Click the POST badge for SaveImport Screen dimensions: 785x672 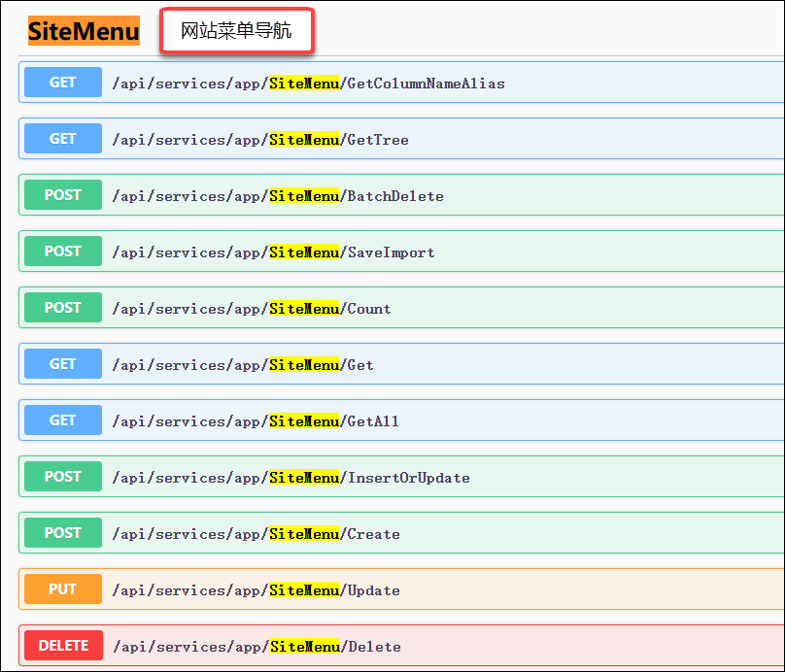63,252
